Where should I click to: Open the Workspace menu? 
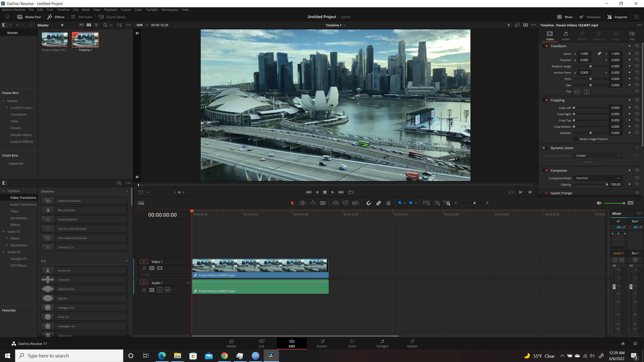(x=170, y=10)
